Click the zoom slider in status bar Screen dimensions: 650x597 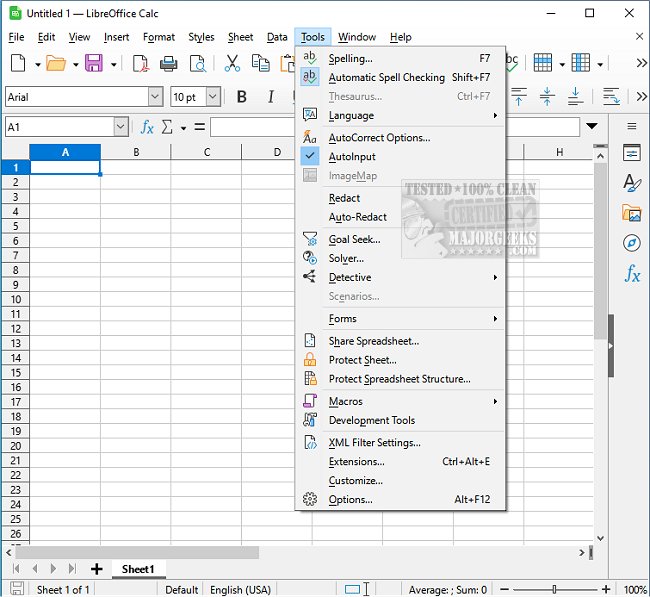pyautogui.click(x=554, y=590)
